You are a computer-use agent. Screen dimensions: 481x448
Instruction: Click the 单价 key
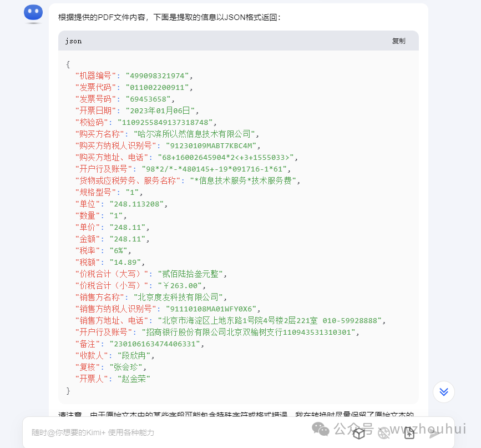point(88,228)
